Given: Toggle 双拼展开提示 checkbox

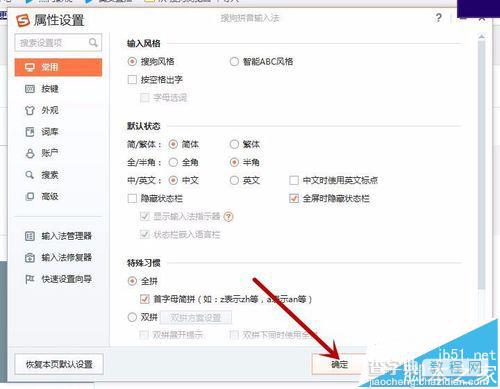Looking at the screenshot, I should click(144, 334).
